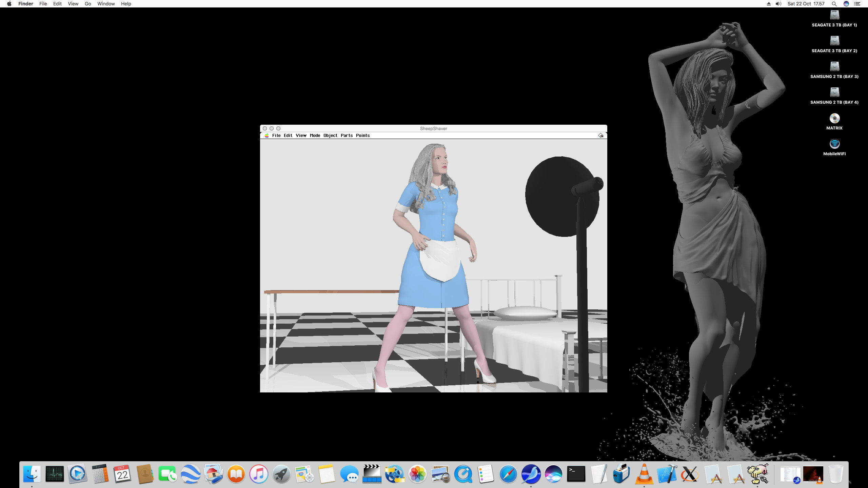Switch to VLC traffic cone icon
Image resolution: width=868 pixels, height=488 pixels.
(x=644, y=474)
